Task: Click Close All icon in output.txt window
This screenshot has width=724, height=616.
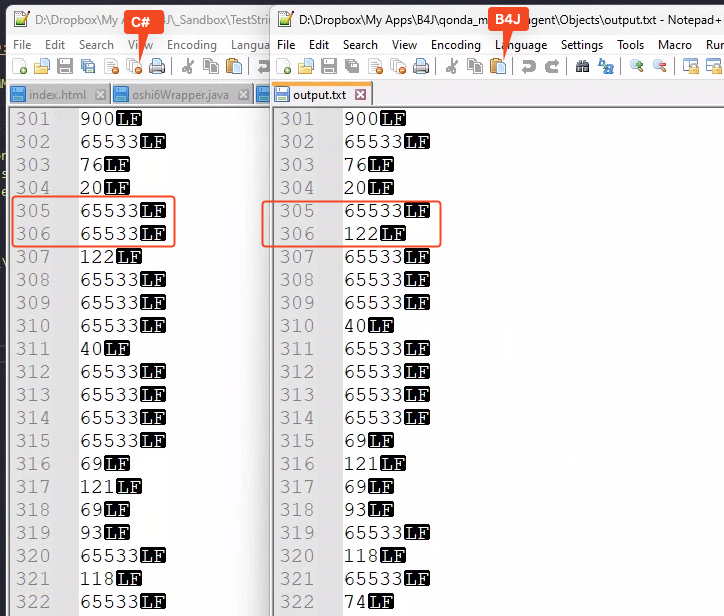Action: click(398, 66)
